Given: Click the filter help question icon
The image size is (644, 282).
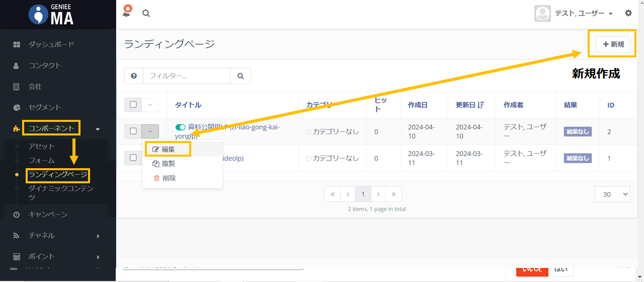Looking at the screenshot, I should (134, 76).
